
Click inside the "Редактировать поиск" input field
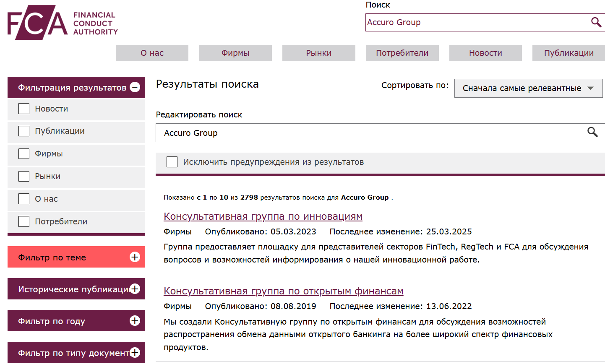(294, 133)
